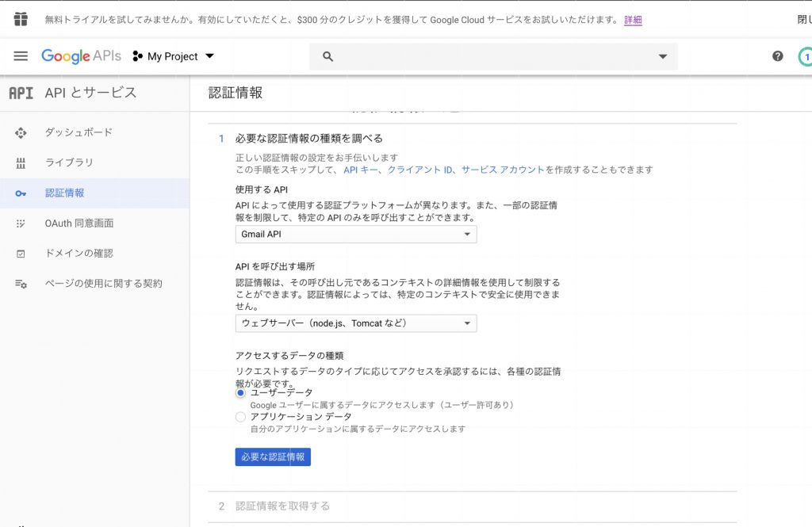Screen dimensions: 812x527
Task: Open ライブラリ in the sidebar
Action: [x=95, y=162]
